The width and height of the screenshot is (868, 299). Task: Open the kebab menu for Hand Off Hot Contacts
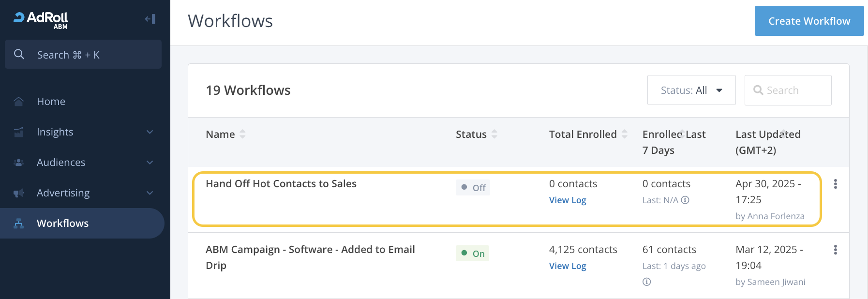(x=835, y=184)
